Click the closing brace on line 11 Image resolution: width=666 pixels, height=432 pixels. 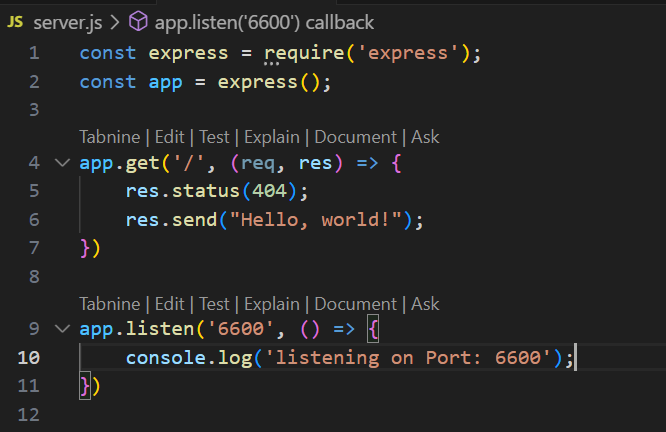(85, 387)
